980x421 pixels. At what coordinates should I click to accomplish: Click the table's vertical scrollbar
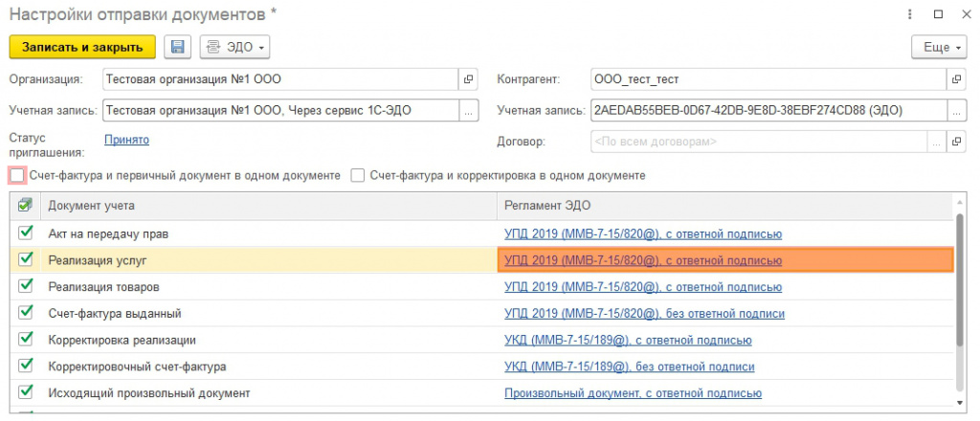[960, 287]
